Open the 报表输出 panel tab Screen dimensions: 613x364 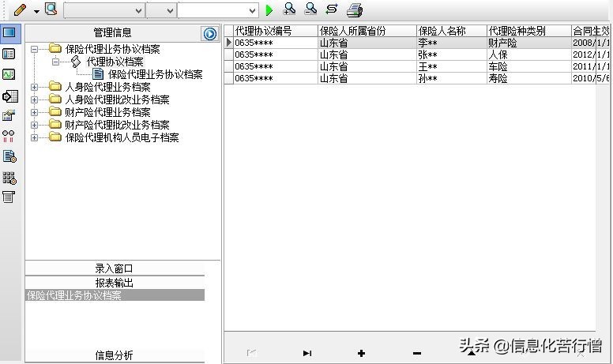tap(115, 283)
